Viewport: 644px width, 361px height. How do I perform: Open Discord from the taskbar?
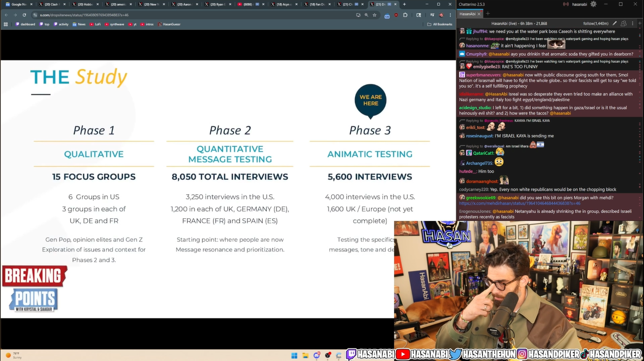pos(317,356)
